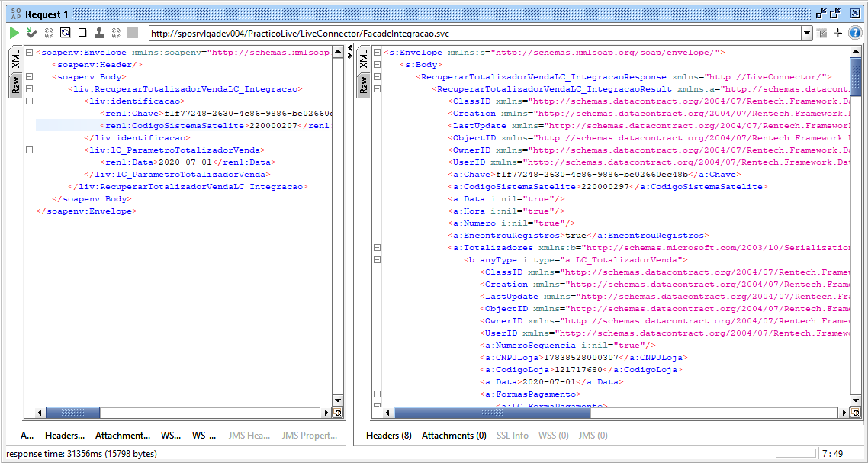Click request value 220000207 in CodigoSistemaSatelite
This screenshot has width=868, height=463.
pos(274,126)
